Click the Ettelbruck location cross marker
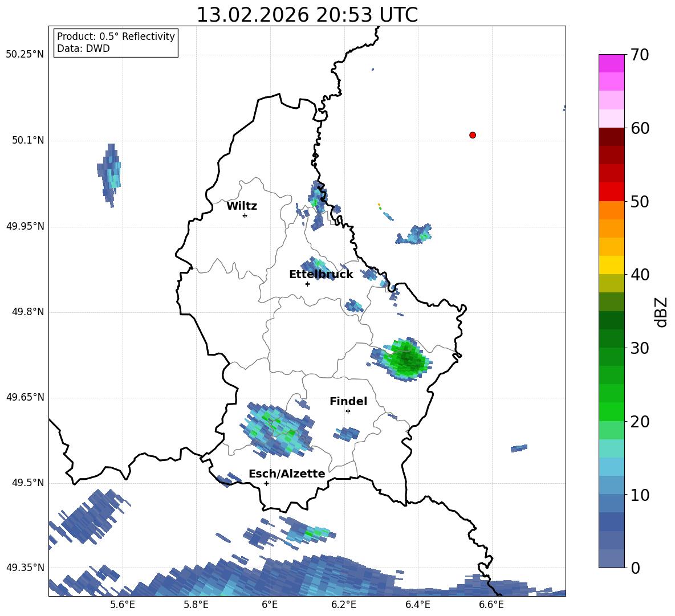This screenshot has width=675, height=616. pos(307,284)
